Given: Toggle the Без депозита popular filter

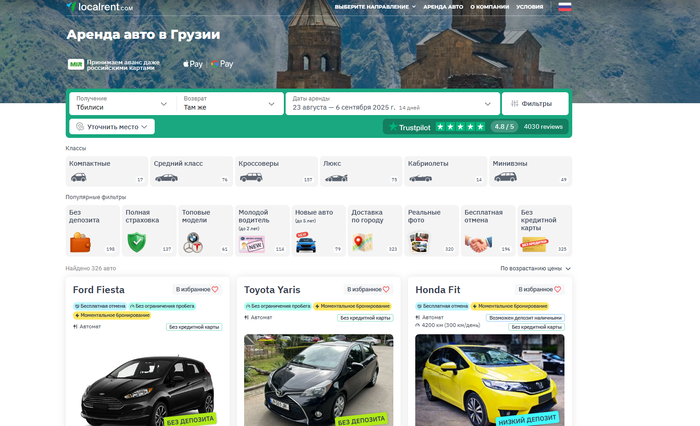Looking at the screenshot, I should click(x=93, y=230).
